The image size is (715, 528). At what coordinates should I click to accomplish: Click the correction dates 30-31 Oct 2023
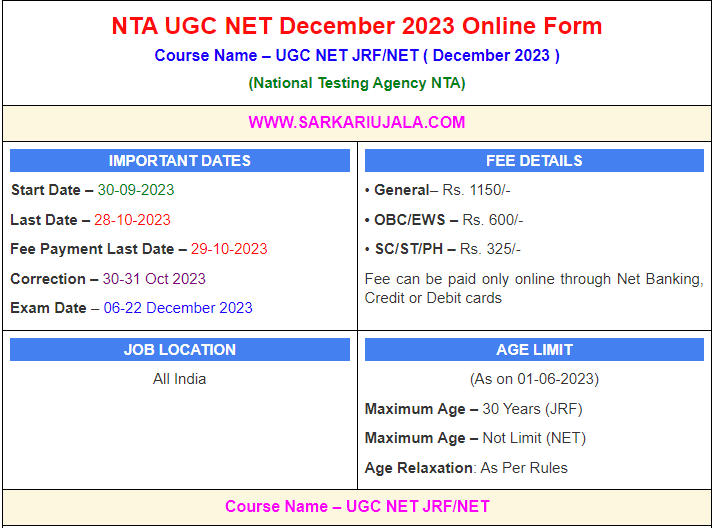click(154, 279)
